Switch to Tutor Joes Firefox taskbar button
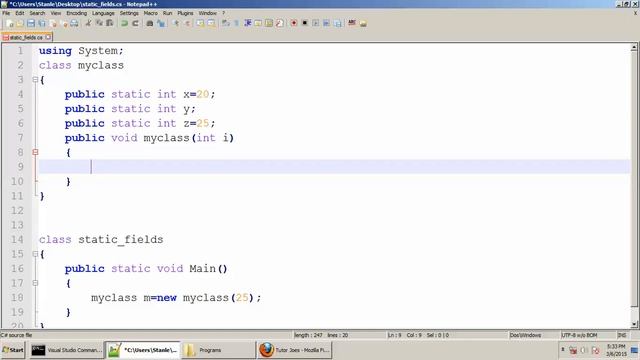 [294, 350]
